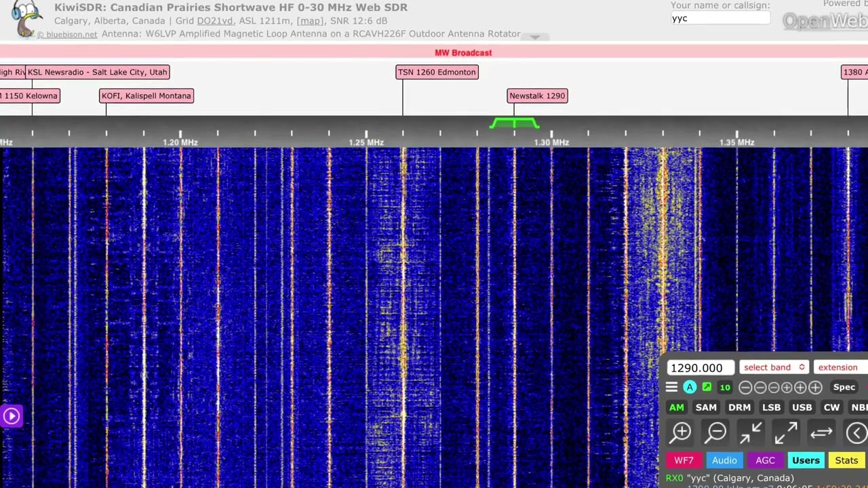This screenshot has width=868, height=488.
Task: Select DRM demodulation mode
Action: [739, 407]
